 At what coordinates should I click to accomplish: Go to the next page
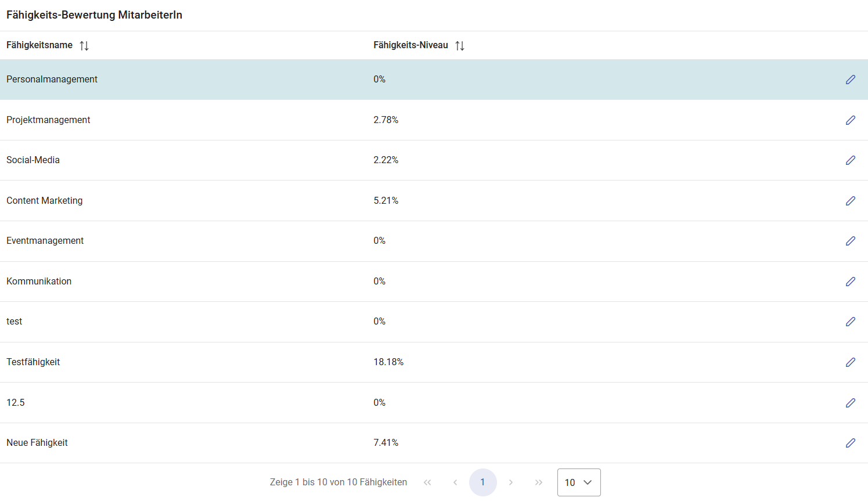511,482
